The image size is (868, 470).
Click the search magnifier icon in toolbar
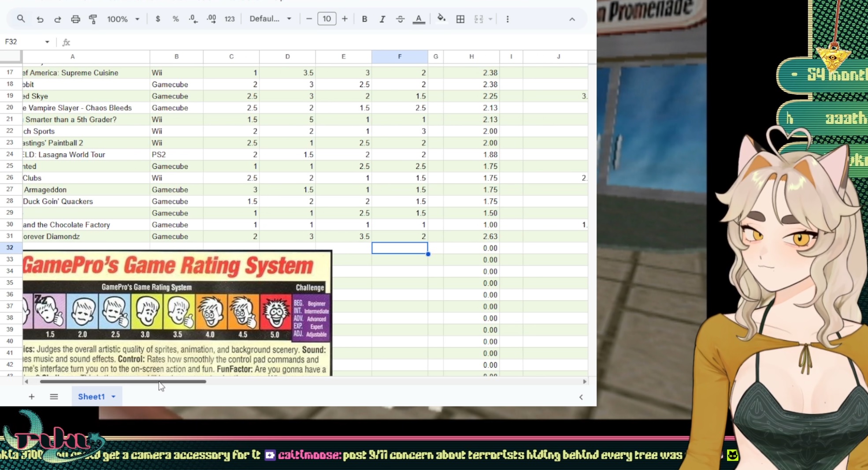(21, 19)
